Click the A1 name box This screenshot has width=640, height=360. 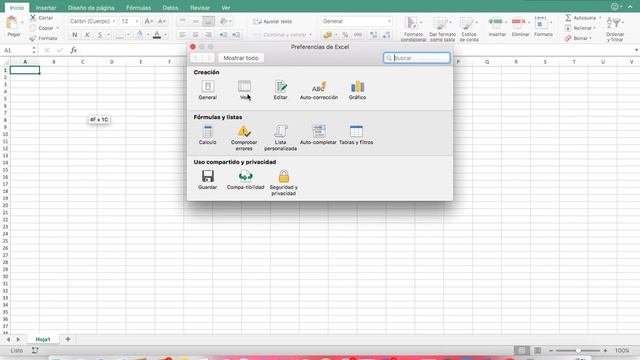coord(16,50)
